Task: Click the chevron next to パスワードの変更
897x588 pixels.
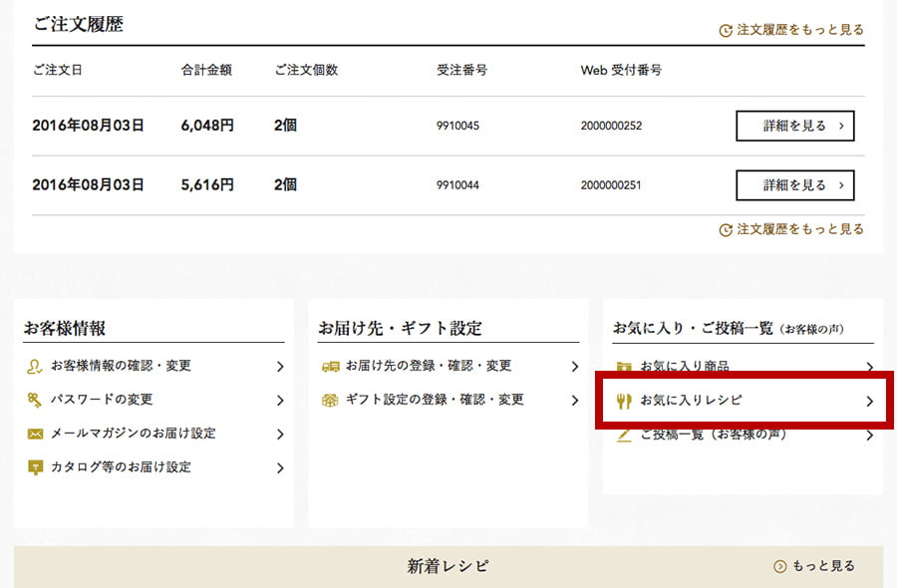Action: coord(280,401)
